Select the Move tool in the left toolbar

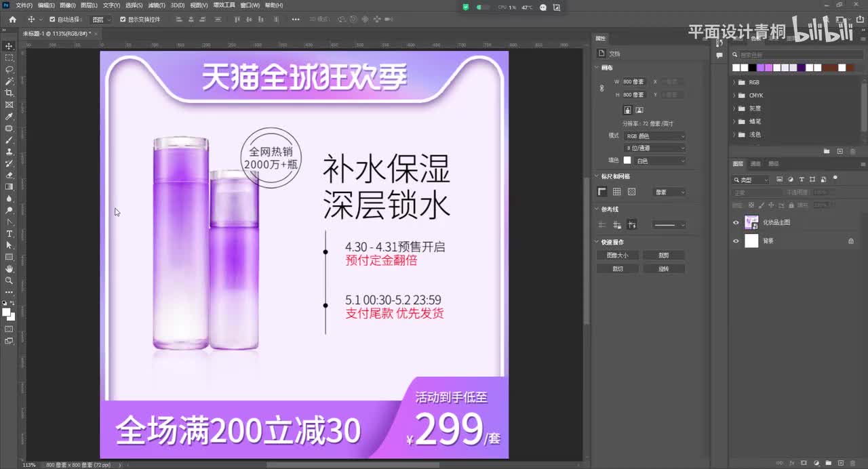9,46
